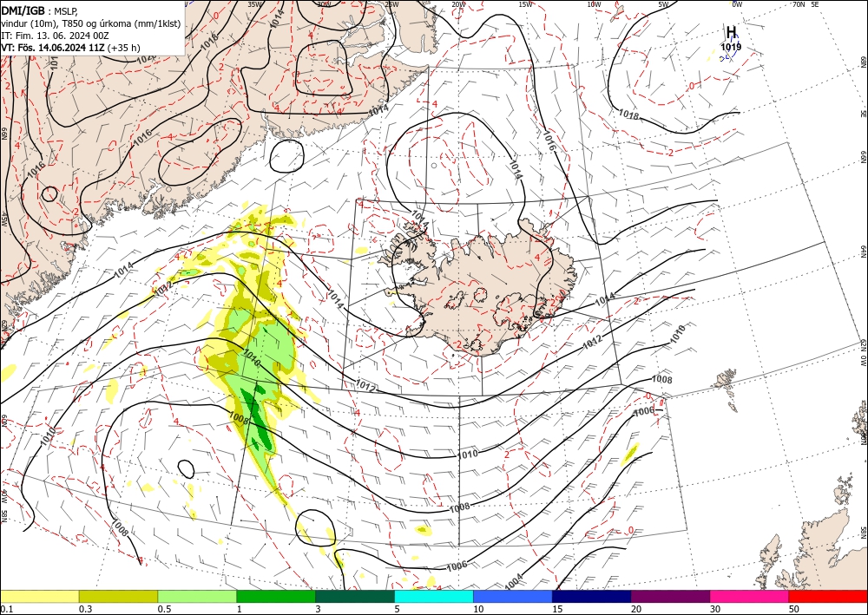The height and width of the screenshot is (615, 868).
Task: Click the olive 0.3–0.5 legend swatch
Action: tap(118, 596)
